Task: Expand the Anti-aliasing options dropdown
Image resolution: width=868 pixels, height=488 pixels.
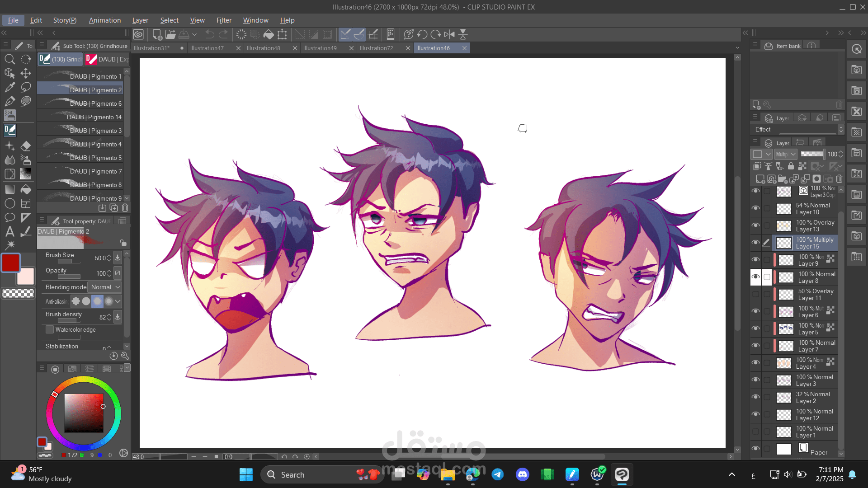Action: pyautogui.click(x=118, y=301)
